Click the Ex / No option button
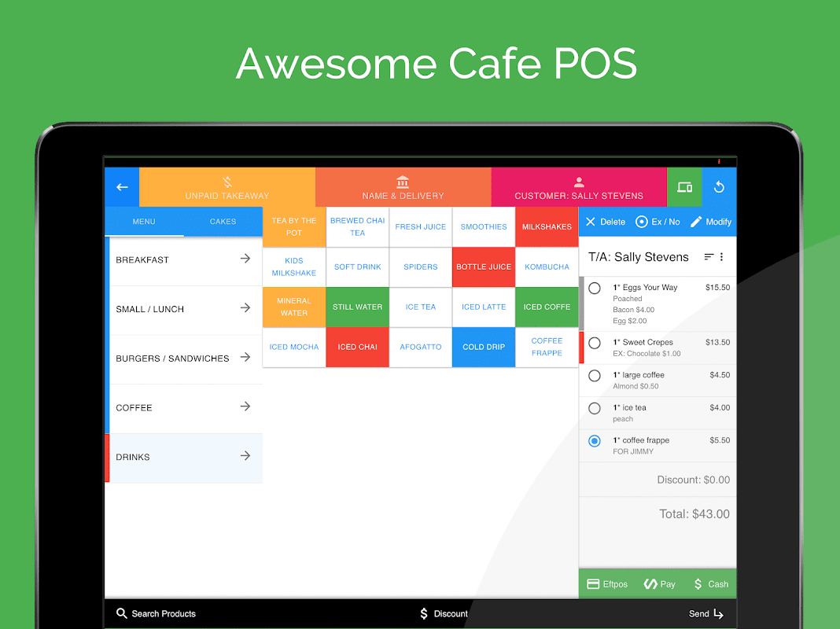840x629 pixels. (x=658, y=222)
